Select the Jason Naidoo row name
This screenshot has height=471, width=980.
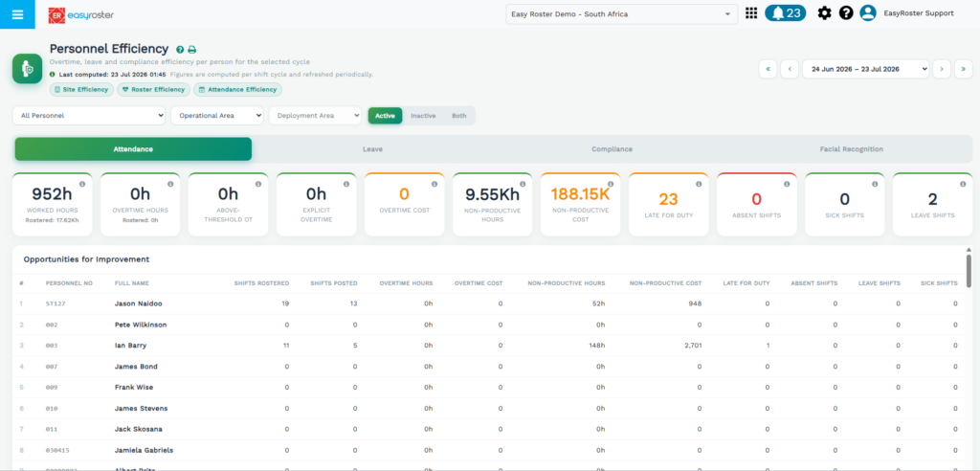coord(137,304)
